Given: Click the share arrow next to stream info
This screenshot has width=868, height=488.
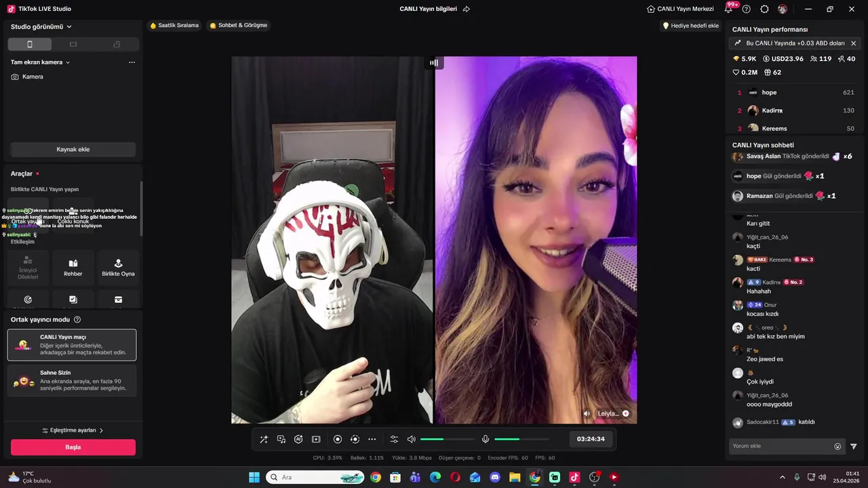Looking at the screenshot, I should tap(467, 9).
